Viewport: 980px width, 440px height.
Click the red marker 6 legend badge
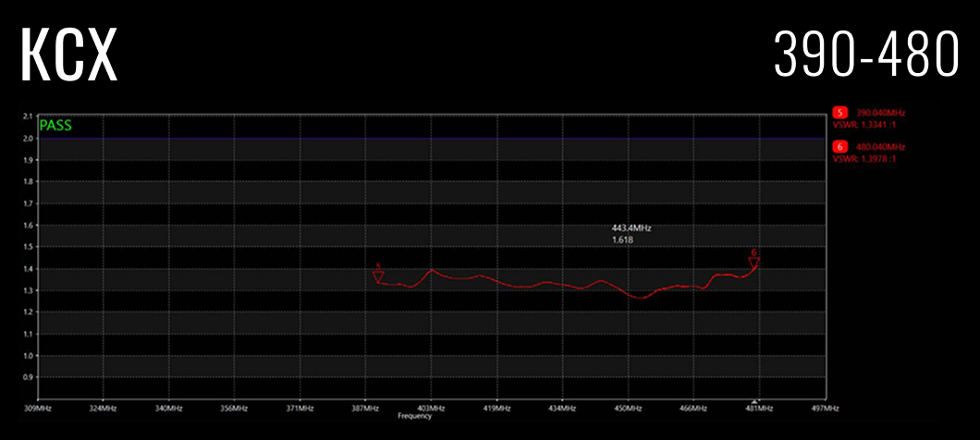(x=840, y=147)
